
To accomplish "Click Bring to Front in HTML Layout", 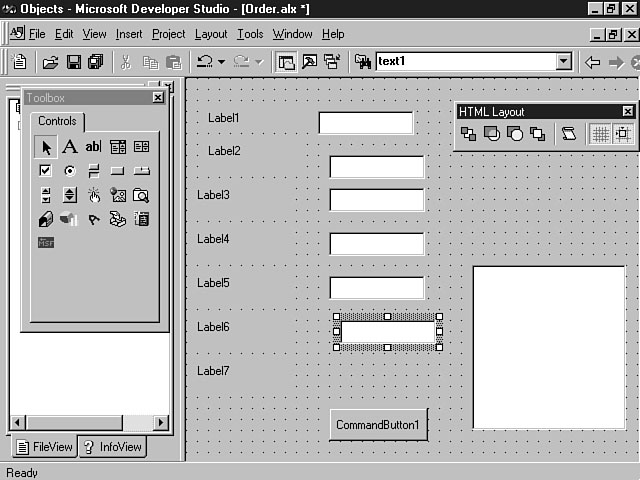I will [x=468, y=134].
